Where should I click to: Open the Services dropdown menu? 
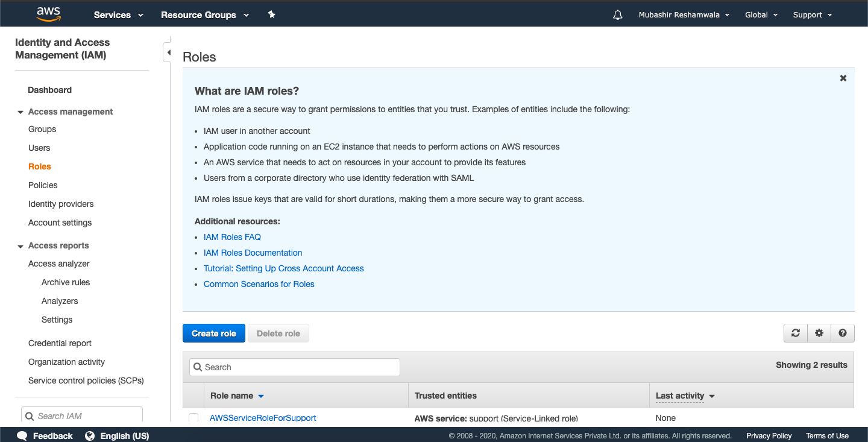click(x=119, y=15)
